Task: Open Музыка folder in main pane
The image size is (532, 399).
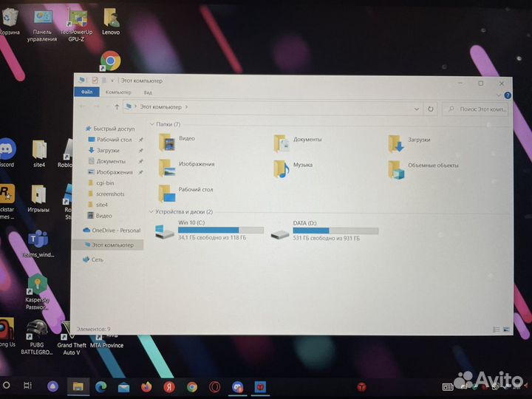Action: [x=293, y=168]
